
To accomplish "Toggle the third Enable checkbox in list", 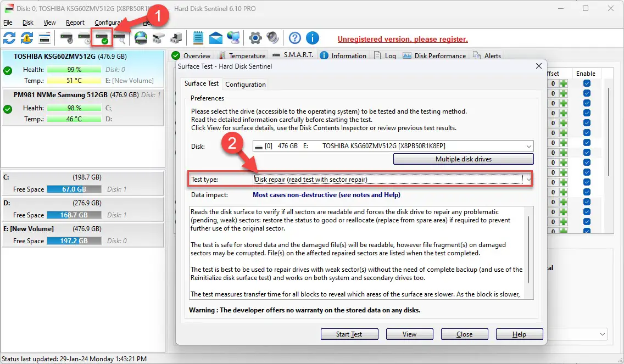I will pyautogui.click(x=587, y=103).
